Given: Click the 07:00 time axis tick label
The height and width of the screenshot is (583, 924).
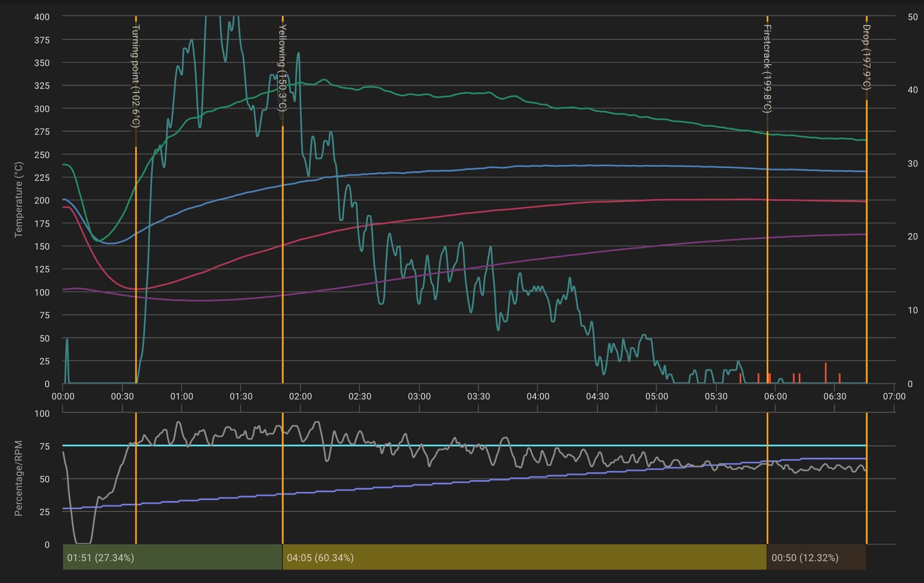Looking at the screenshot, I should tap(894, 396).
